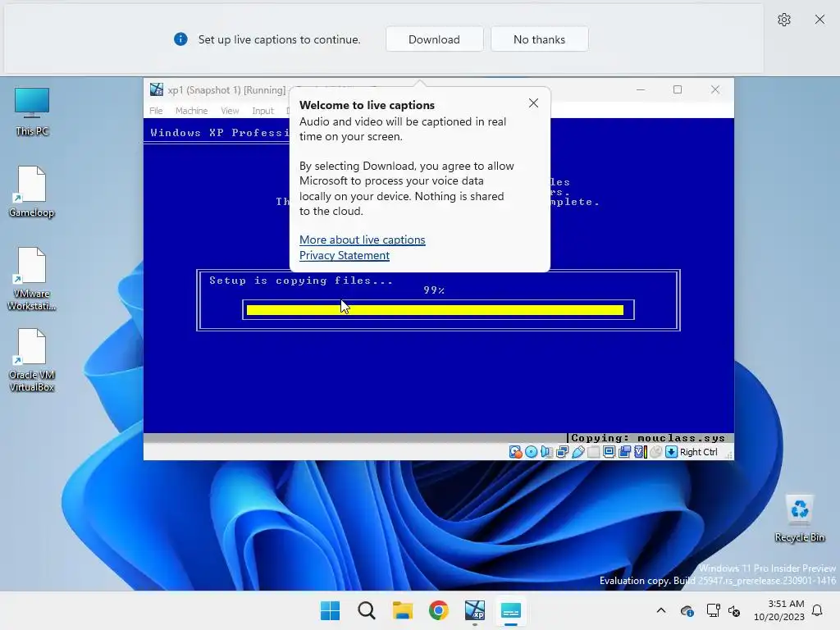Close the live captions bar
Image resolution: width=840 pixels, height=630 pixels.
click(x=819, y=20)
